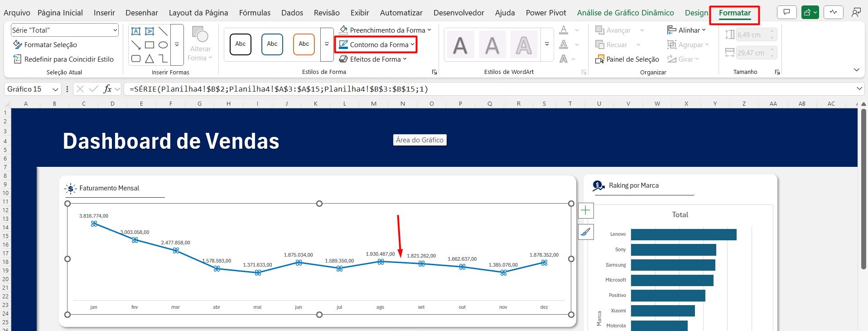Switch to the Fórmulas tab
Image resolution: width=868 pixels, height=331 pixels.
coord(255,13)
